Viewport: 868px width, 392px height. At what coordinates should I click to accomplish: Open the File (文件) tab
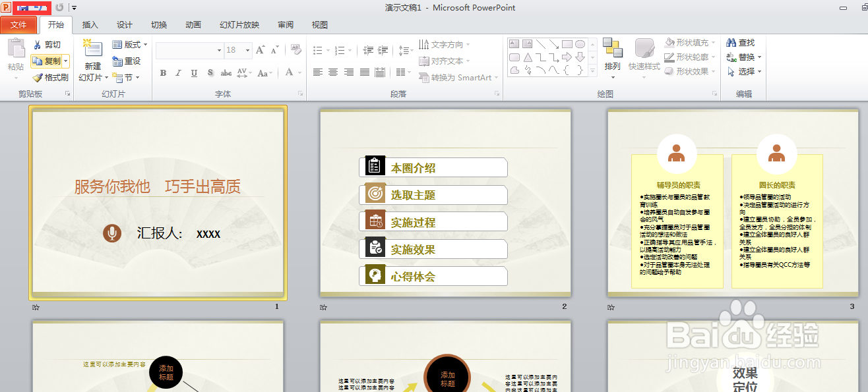(x=18, y=25)
